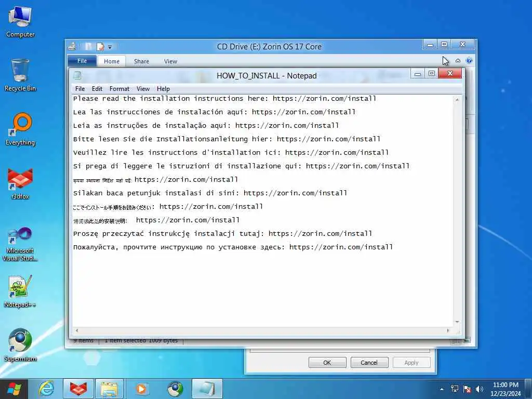532x399 pixels.
Task: Switch to the View ribbon tab in Explorer
Action: tap(170, 61)
